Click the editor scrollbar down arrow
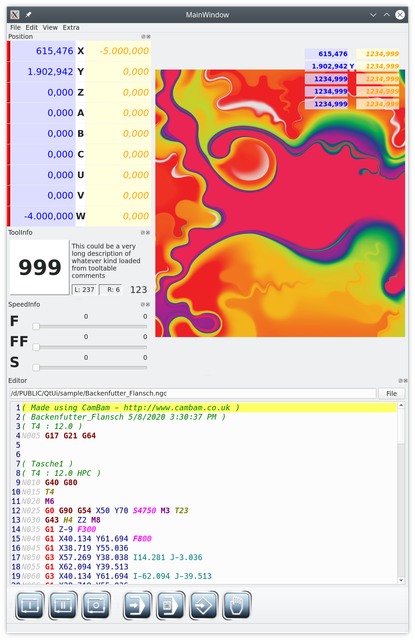This screenshot has width=415, height=640. point(401,580)
